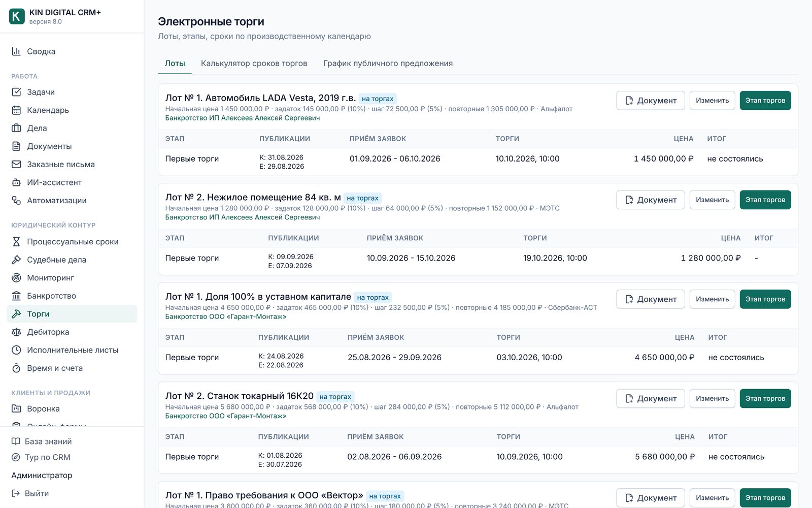Open the Календарь sidebar icon

(16, 110)
